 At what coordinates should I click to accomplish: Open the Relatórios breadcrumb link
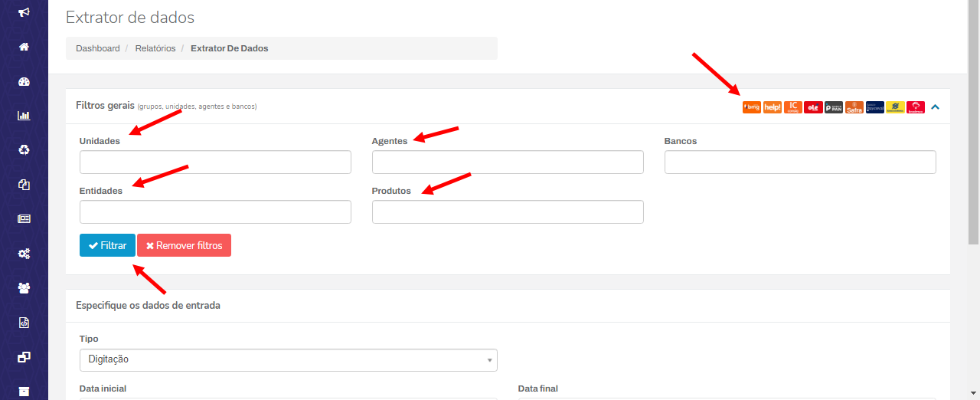click(155, 48)
